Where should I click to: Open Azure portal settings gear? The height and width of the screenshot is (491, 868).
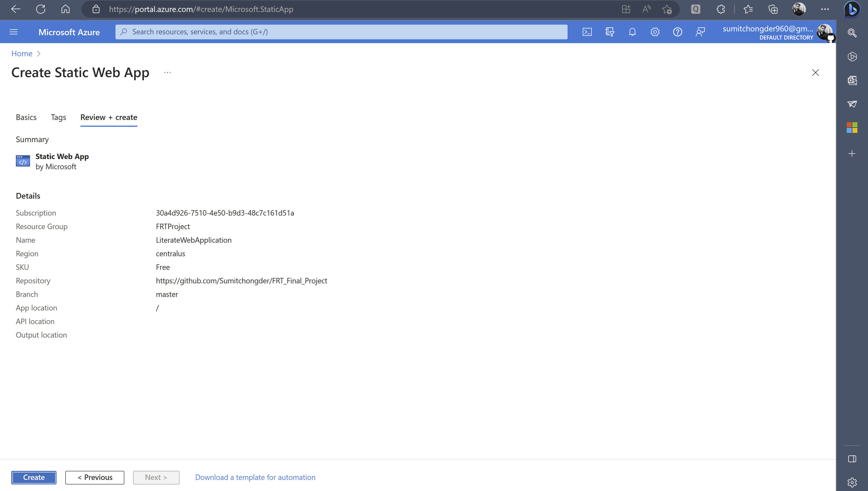(655, 32)
